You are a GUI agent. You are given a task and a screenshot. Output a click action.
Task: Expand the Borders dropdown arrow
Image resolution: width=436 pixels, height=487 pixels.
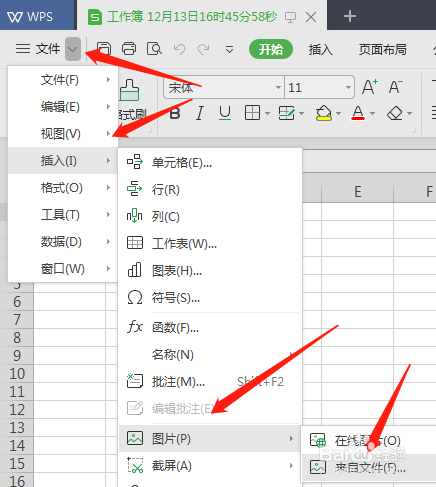267,114
